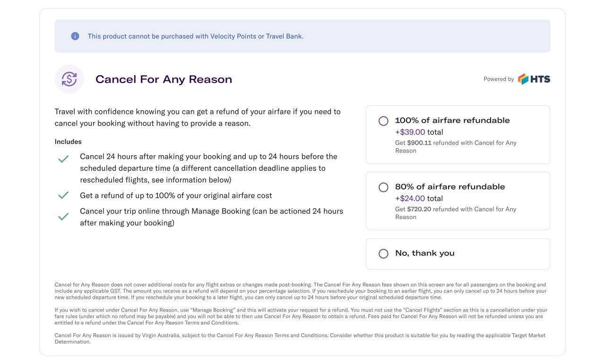This screenshot has width=605, height=364.
Task: Click the info icon in the notice banner
Action: coord(75,36)
